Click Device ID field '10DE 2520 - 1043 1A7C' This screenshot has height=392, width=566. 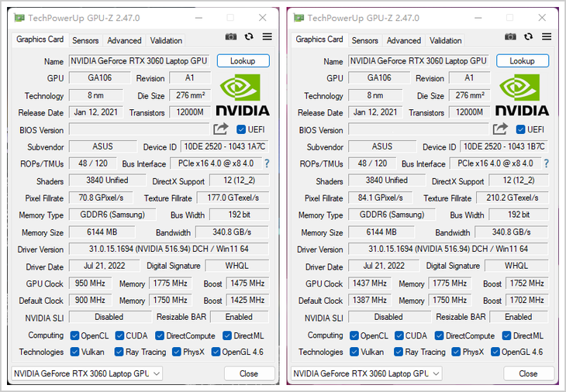point(225,146)
